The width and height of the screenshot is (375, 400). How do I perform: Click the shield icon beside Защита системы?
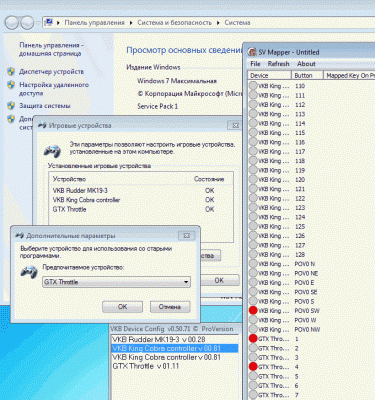point(11,106)
